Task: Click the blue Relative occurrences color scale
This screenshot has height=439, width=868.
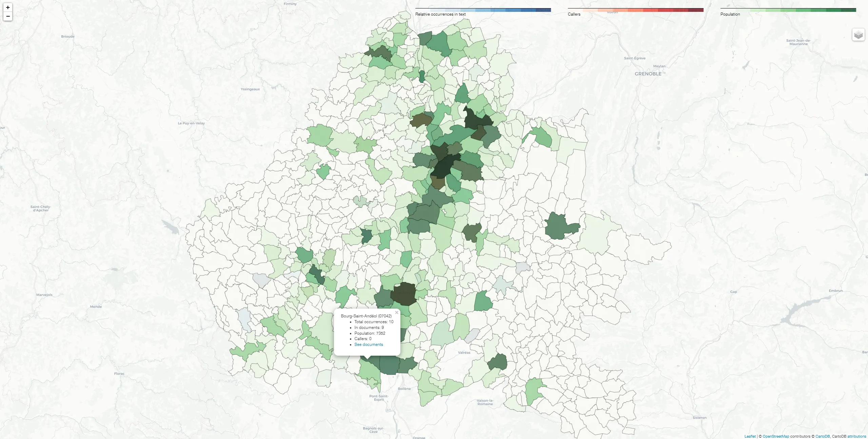Action: click(483, 10)
